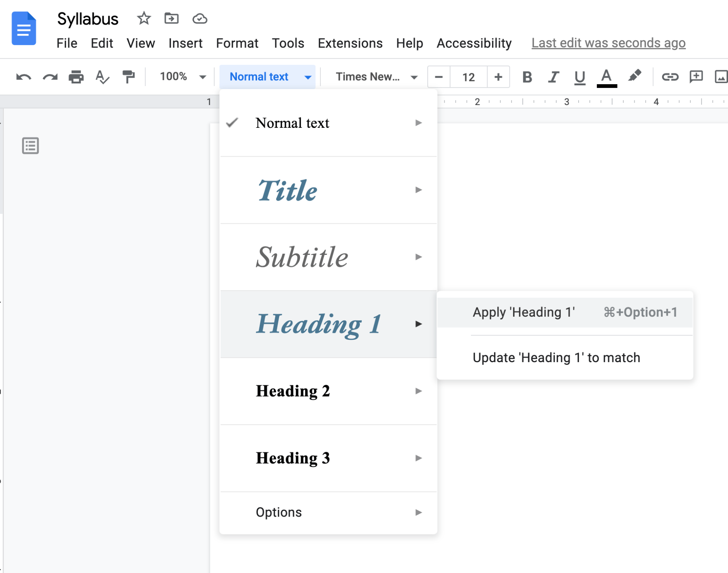Add a comment using the toolbar icon
This screenshot has height=573, width=728.
(x=696, y=77)
